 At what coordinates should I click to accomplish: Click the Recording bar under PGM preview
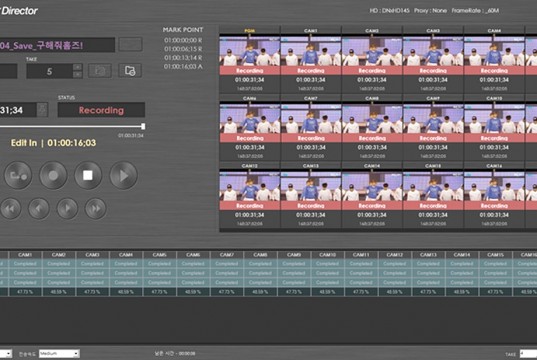(x=250, y=71)
